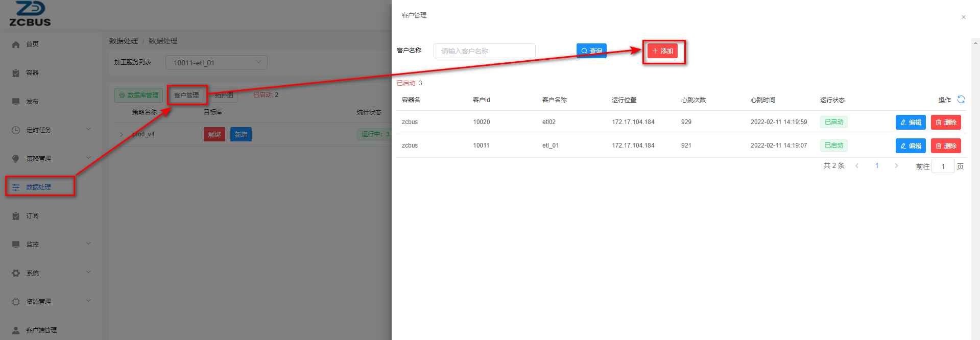
Task: Click the 发布 monitor icon
Action: point(16,102)
